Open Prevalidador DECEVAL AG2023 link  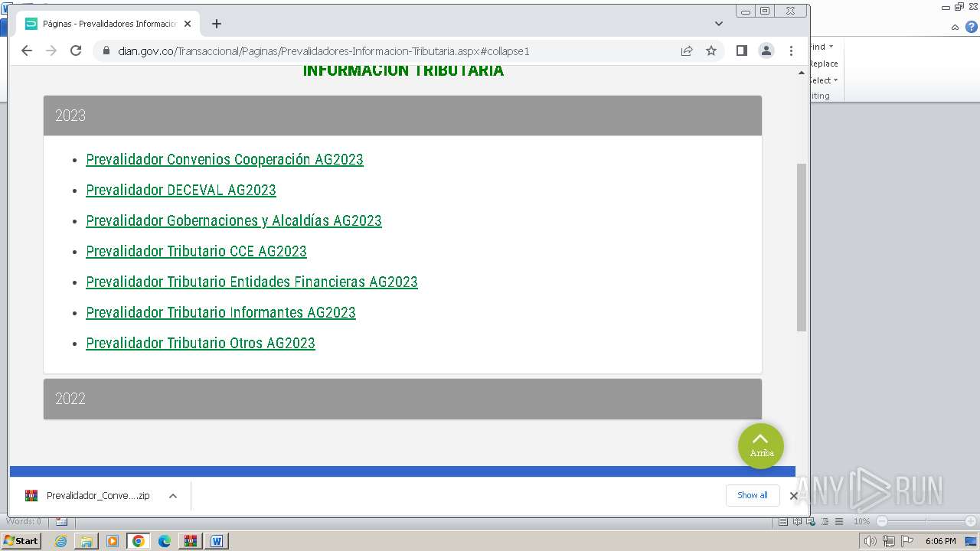tap(181, 190)
